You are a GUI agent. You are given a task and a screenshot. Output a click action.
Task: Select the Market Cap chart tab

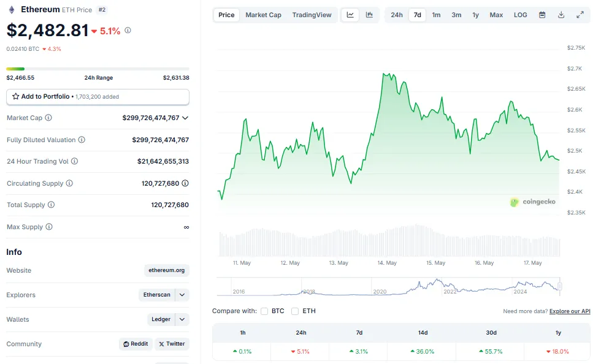pos(263,15)
